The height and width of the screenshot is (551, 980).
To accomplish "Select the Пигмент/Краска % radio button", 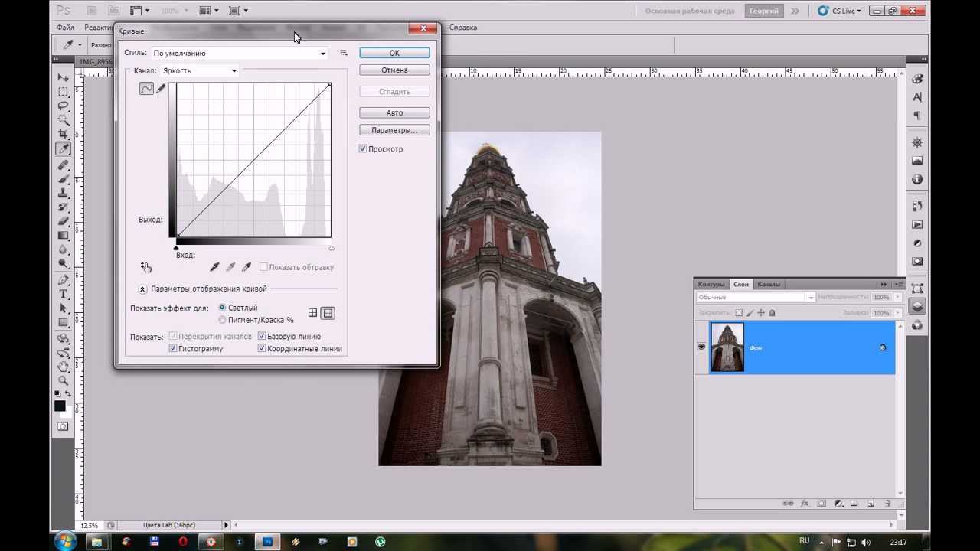I will point(223,320).
